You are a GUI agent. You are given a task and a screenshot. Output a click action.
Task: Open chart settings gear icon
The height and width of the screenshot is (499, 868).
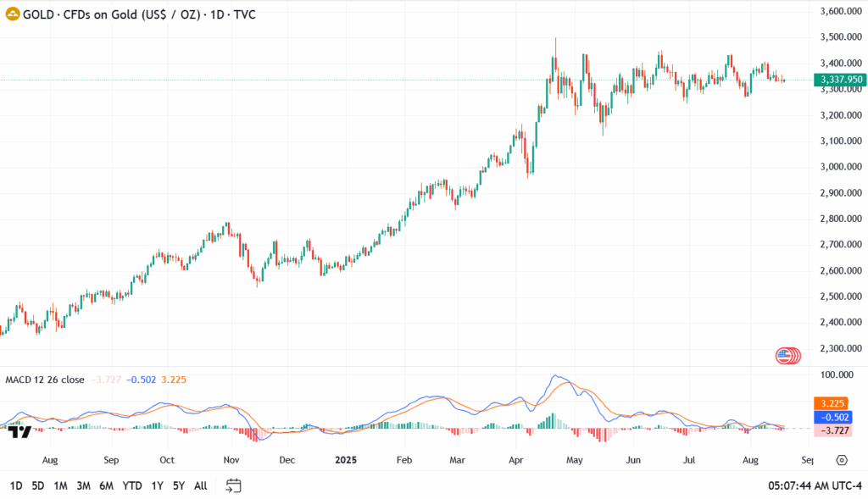tap(842, 460)
